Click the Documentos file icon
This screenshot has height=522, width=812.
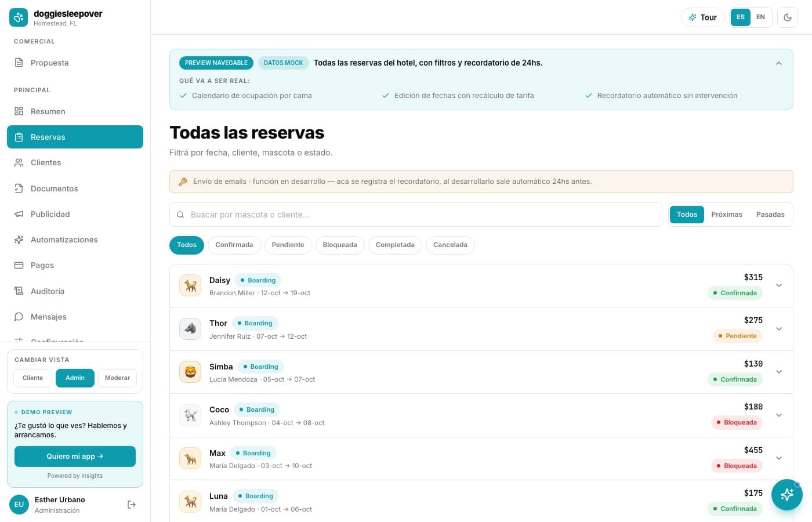click(x=19, y=188)
